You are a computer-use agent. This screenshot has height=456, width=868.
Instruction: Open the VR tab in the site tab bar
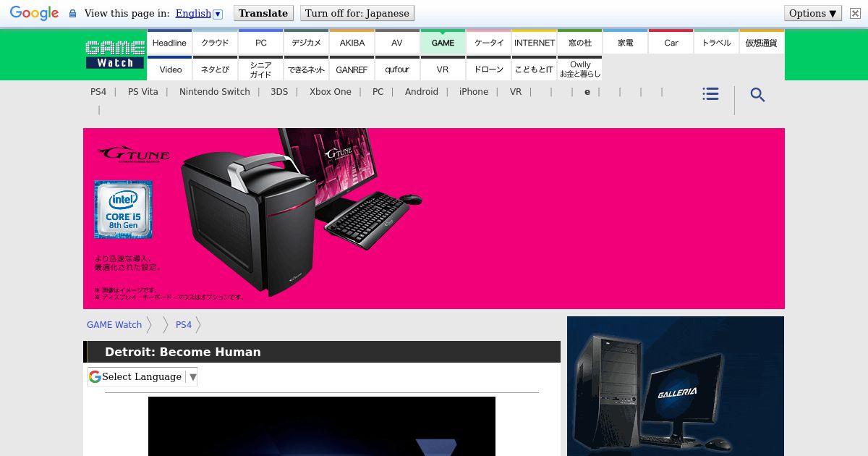tap(443, 69)
